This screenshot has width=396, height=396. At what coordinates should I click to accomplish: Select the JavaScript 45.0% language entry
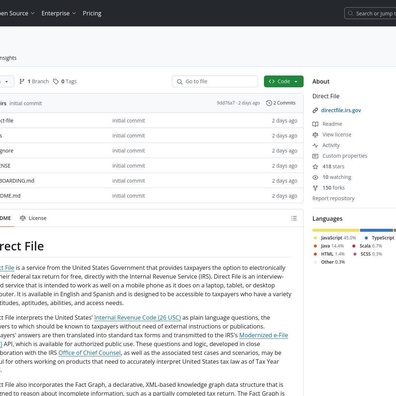[335, 238]
